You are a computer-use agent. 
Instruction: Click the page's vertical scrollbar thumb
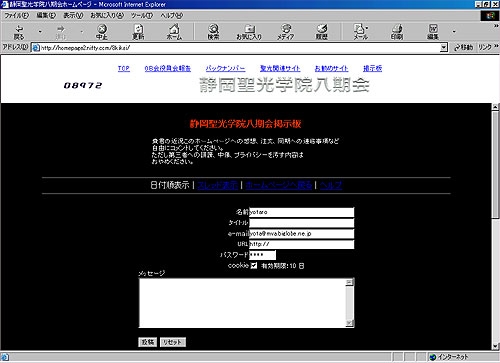click(495, 165)
